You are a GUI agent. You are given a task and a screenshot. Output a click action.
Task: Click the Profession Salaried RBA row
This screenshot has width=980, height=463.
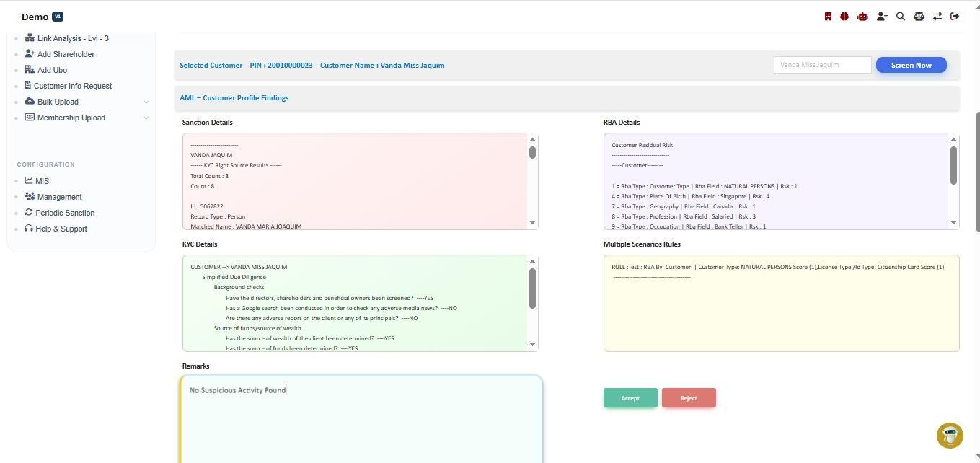point(684,216)
